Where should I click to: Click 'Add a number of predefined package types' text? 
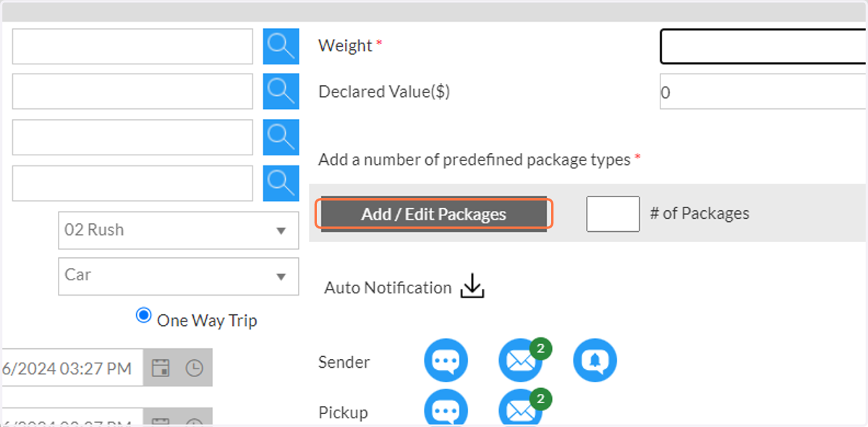coord(475,160)
